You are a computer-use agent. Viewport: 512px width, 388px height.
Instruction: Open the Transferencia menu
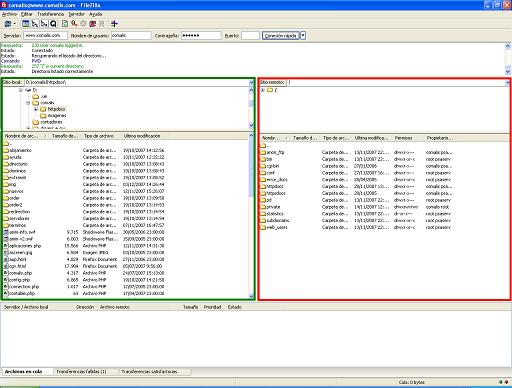tap(50, 14)
